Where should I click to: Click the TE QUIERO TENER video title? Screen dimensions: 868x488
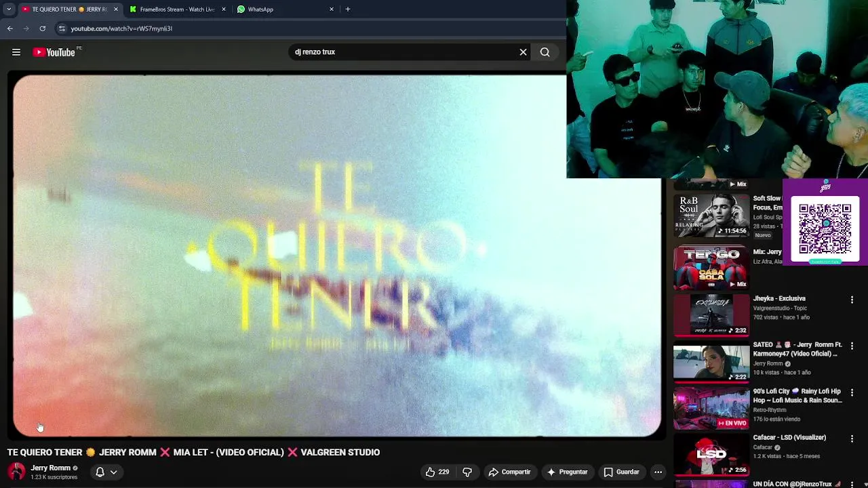(x=193, y=452)
